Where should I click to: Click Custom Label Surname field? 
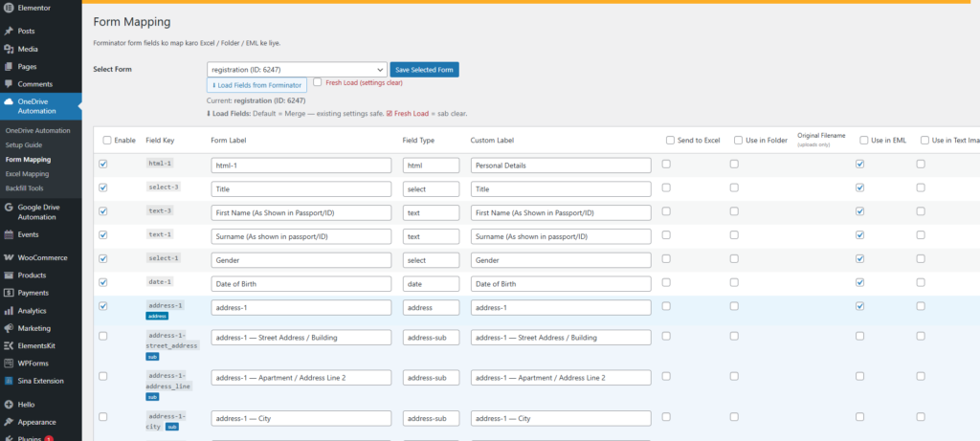tap(561, 236)
